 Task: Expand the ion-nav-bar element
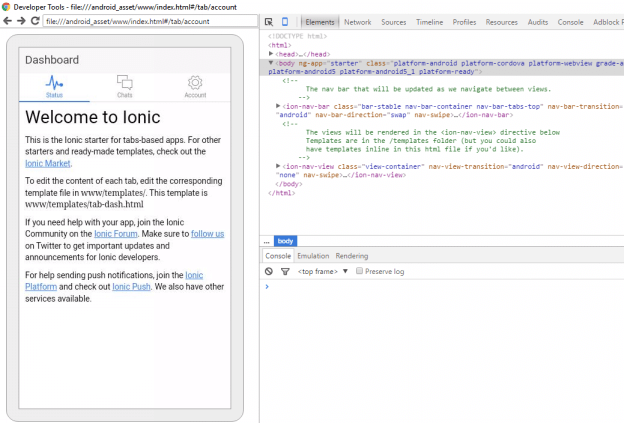coord(279,105)
